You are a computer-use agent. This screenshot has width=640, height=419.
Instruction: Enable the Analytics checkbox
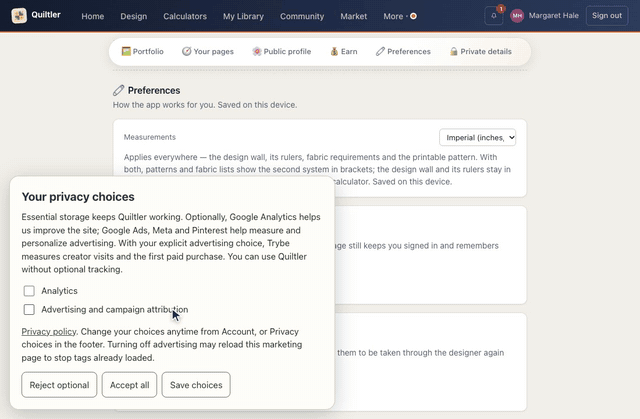29,291
